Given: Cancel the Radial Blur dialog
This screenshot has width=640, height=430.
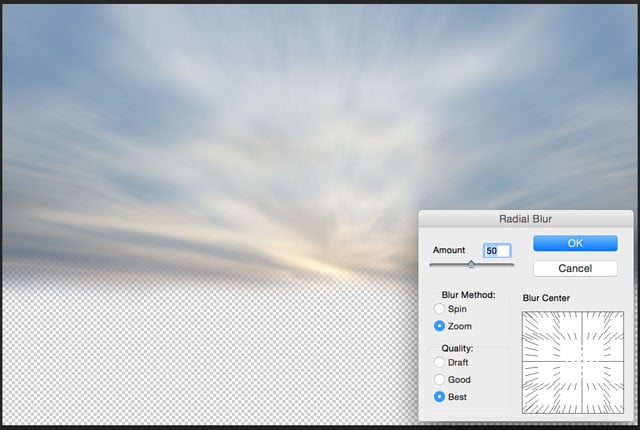Looking at the screenshot, I should (575, 268).
